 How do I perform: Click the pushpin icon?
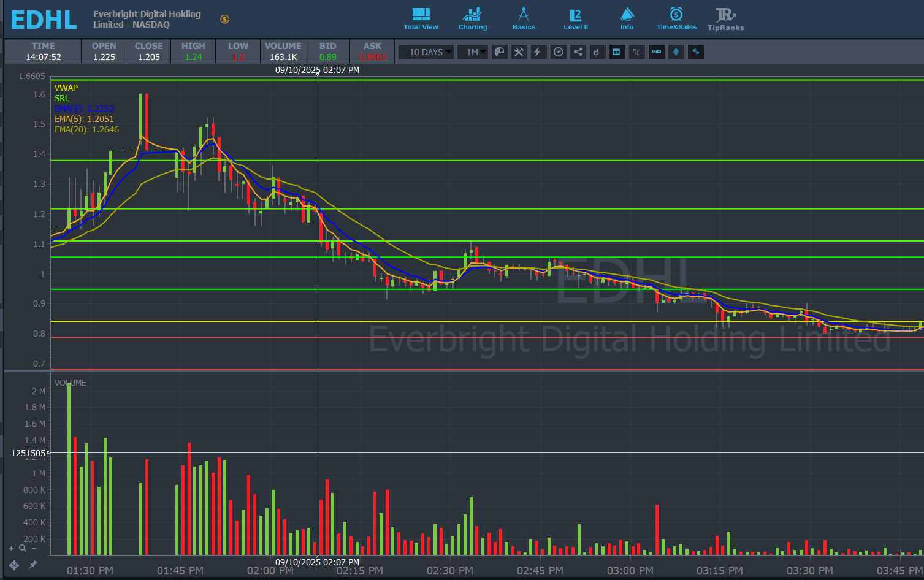point(32,565)
